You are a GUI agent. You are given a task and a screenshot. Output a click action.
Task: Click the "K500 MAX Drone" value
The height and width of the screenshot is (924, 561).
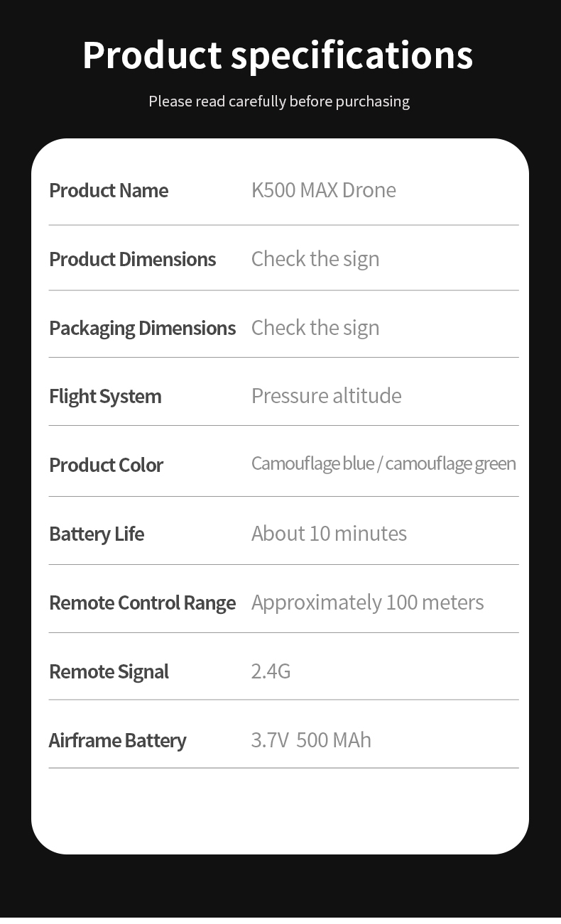click(324, 190)
